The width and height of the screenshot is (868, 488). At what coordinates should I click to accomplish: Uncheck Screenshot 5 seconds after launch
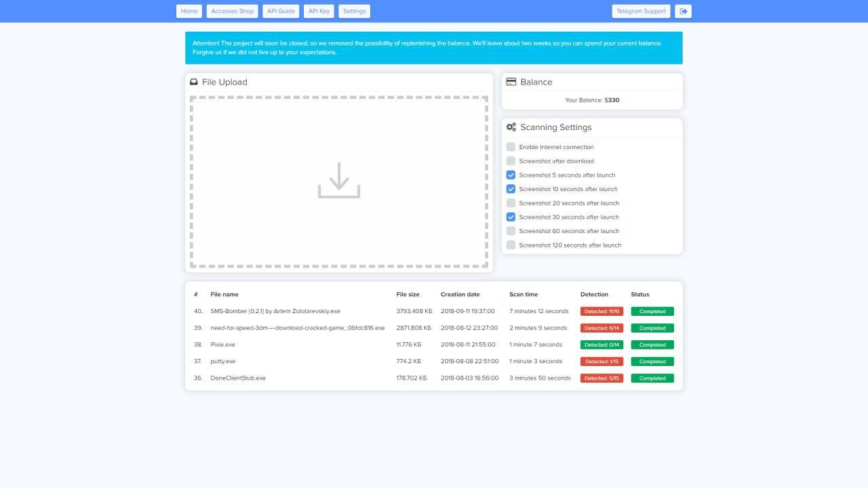click(x=511, y=175)
